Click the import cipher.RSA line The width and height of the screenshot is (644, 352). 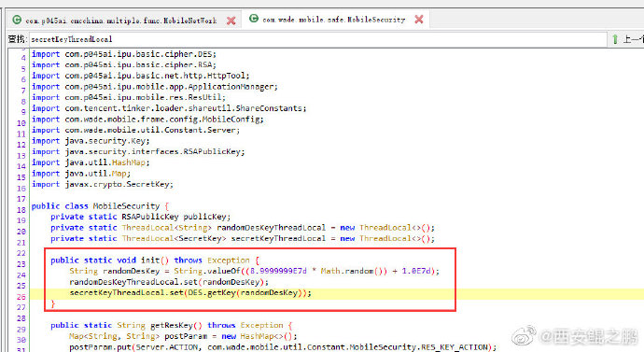coord(123,65)
